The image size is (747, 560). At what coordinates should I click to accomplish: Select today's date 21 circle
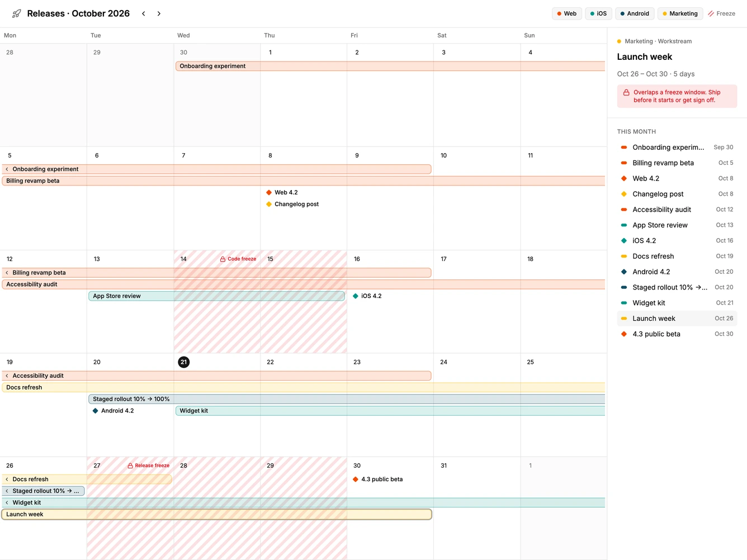[183, 362]
